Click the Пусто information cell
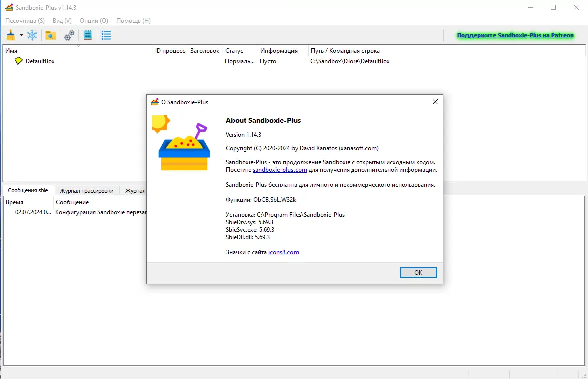Screen dimensions: 588x379 click(x=268, y=61)
